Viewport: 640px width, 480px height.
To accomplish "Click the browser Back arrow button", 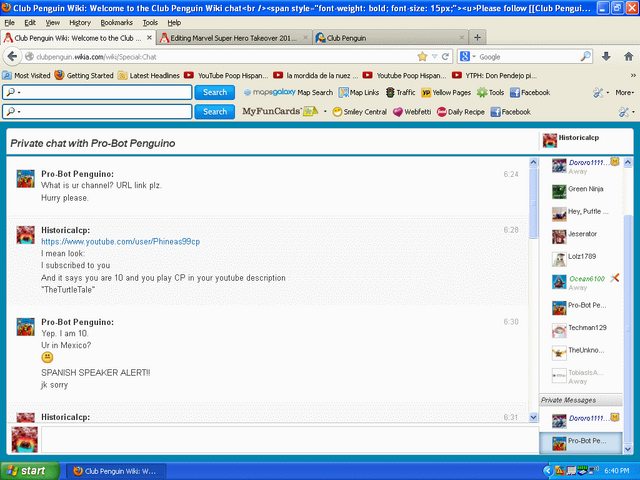I will [x=12, y=56].
